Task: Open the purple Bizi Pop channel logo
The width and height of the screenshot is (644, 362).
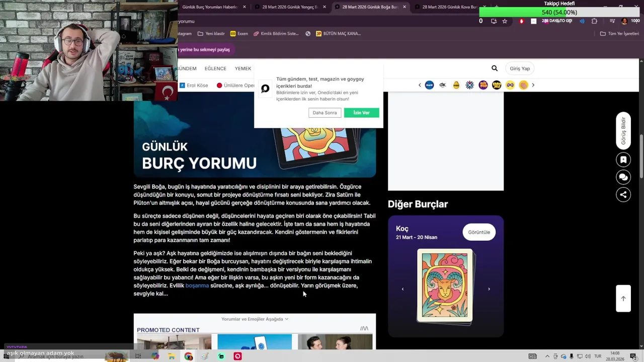Action: [483, 85]
